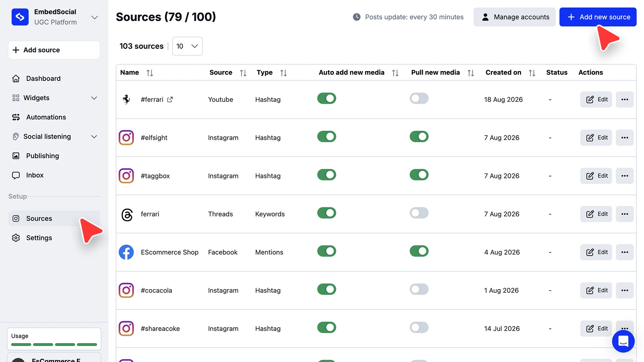Click the EmbedSocial logo icon

(20, 17)
